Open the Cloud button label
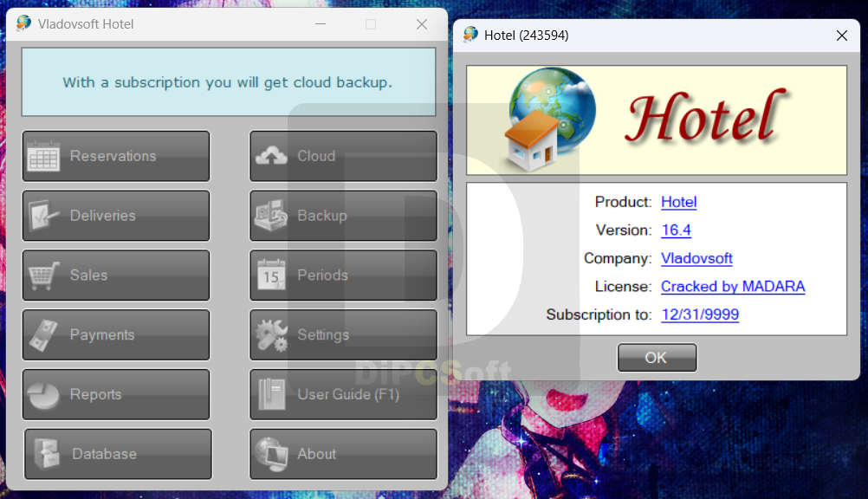Viewport: 868px width, 499px height. click(316, 156)
